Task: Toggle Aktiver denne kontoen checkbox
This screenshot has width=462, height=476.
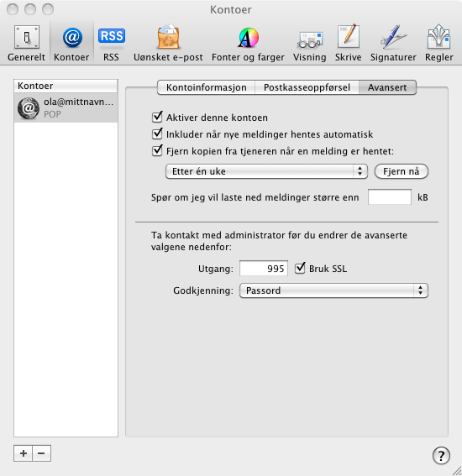Action: click(x=157, y=117)
